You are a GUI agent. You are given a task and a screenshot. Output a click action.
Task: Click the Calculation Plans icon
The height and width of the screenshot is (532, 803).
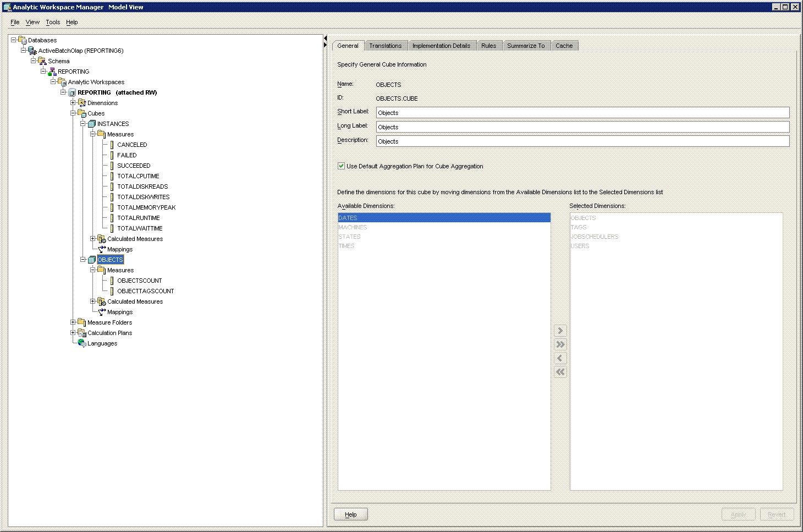82,333
